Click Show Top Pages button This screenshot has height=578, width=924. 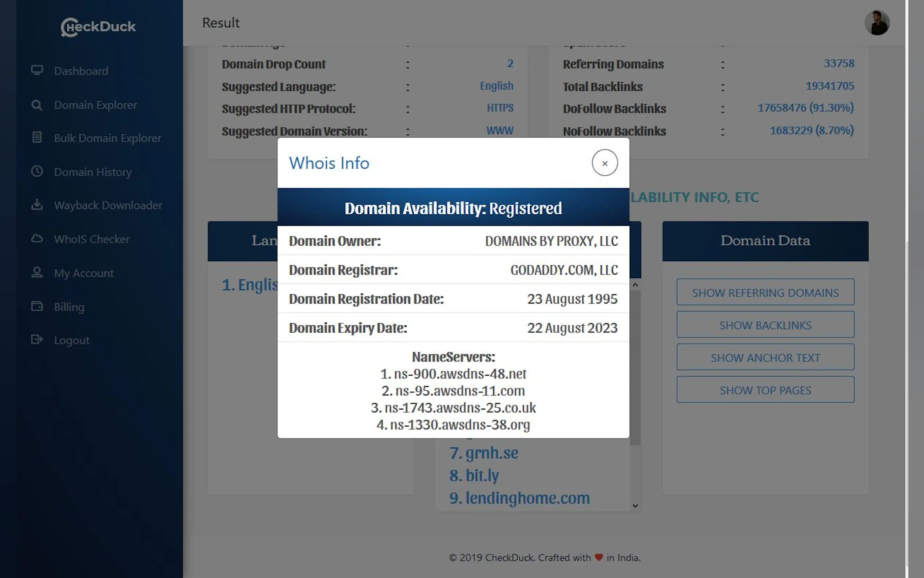[x=765, y=389]
